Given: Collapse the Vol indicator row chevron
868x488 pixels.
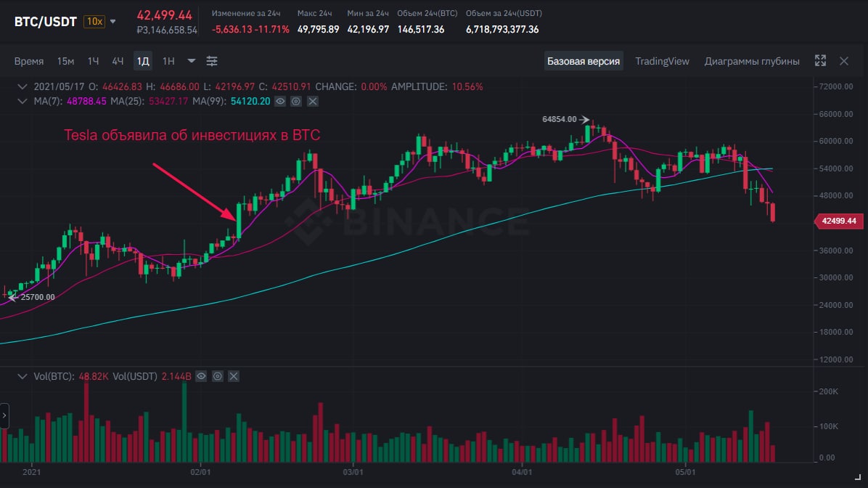Looking at the screenshot, I should pos(22,376).
